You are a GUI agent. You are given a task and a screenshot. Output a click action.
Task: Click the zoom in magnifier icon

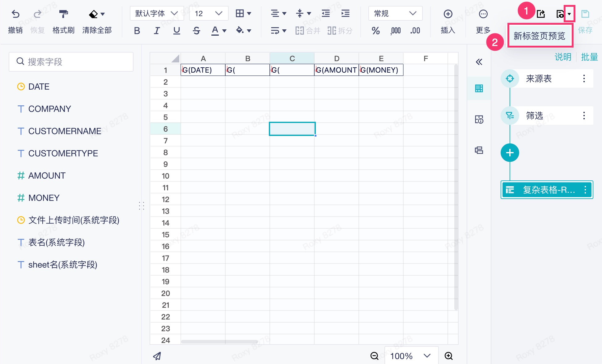[448, 356]
